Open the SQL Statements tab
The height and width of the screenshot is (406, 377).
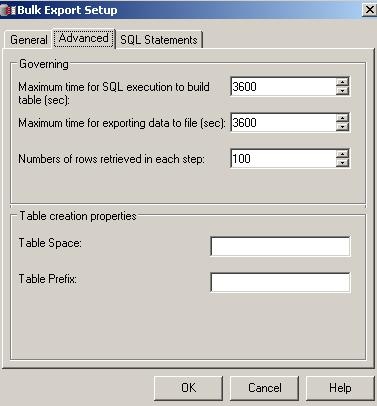(159, 40)
